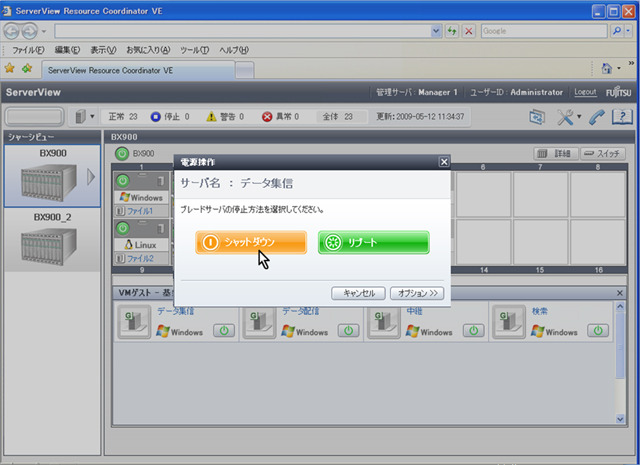Click the browser refresh icon
Image resolution: width=640 pixels, height=465 pixels.
coord(452,31)
